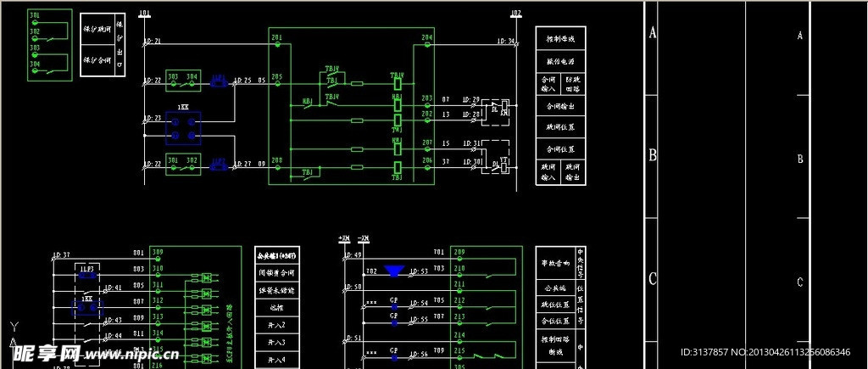Click the blue 1LP2 link symbol
The image size is (868, 369).
(x=220, y=165)
